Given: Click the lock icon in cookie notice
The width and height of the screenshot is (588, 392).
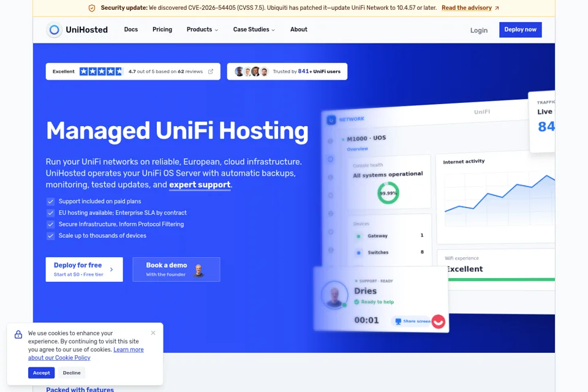Looking at the screenshot, I should pyautogui.click(x=18, y=334).
